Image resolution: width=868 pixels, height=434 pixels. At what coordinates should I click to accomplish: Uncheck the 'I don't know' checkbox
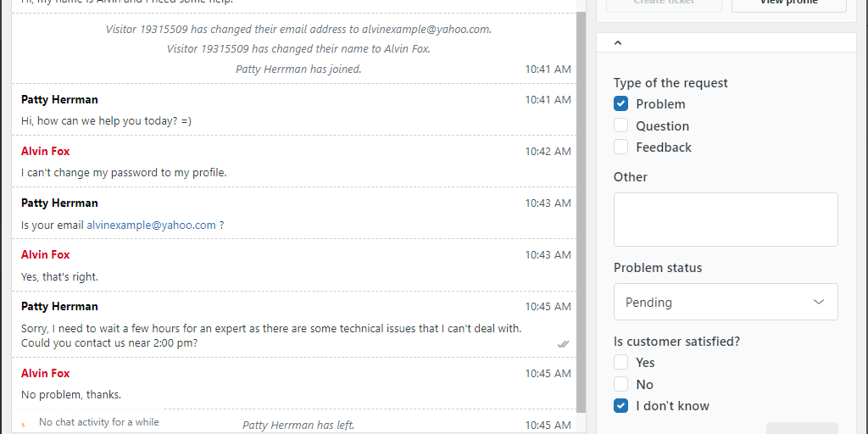(620, 406)
